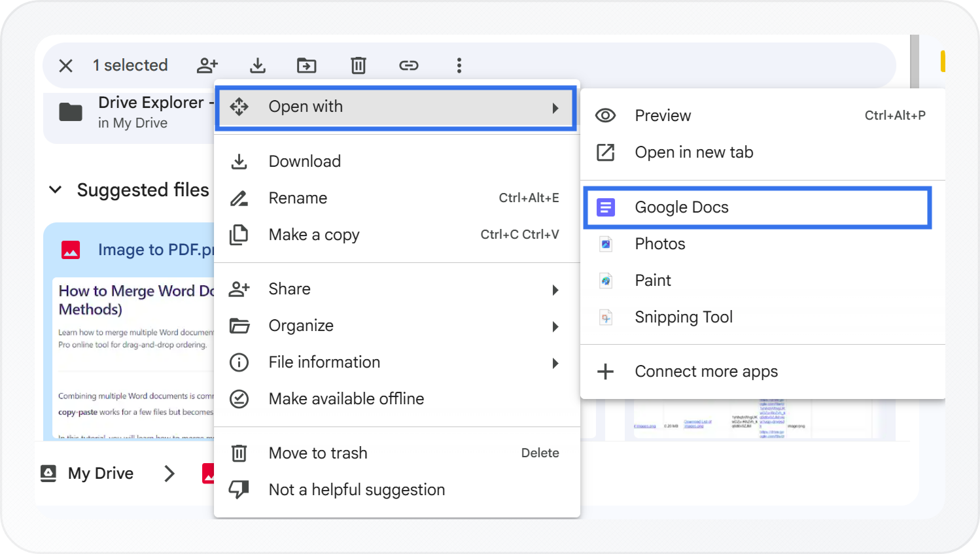Click the trash icon in selection toolbar
Image resolution: width=980 pixels, height=554 pixels.
click(x=358, y=65)
